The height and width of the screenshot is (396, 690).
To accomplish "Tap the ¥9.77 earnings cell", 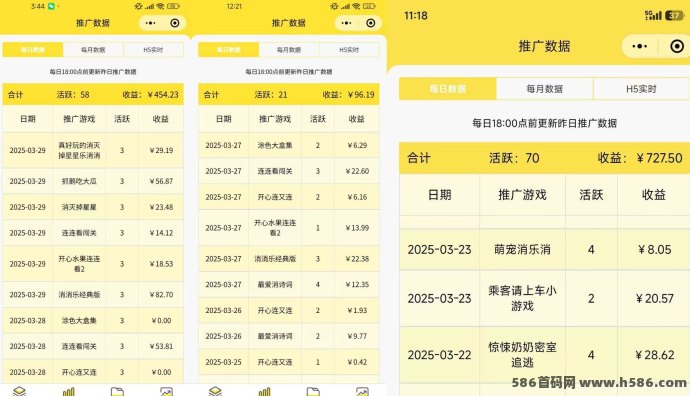I will (x=357, y=336).
